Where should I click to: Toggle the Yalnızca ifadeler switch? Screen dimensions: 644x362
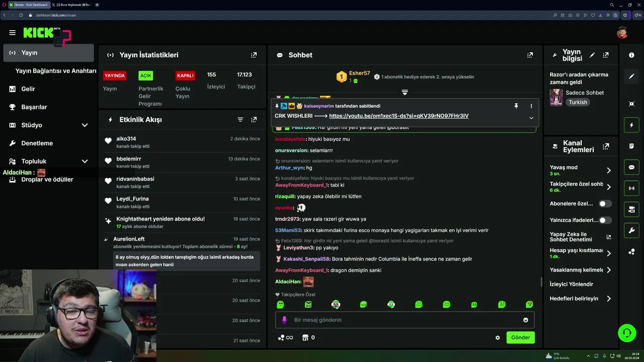[x=605, y=220]
